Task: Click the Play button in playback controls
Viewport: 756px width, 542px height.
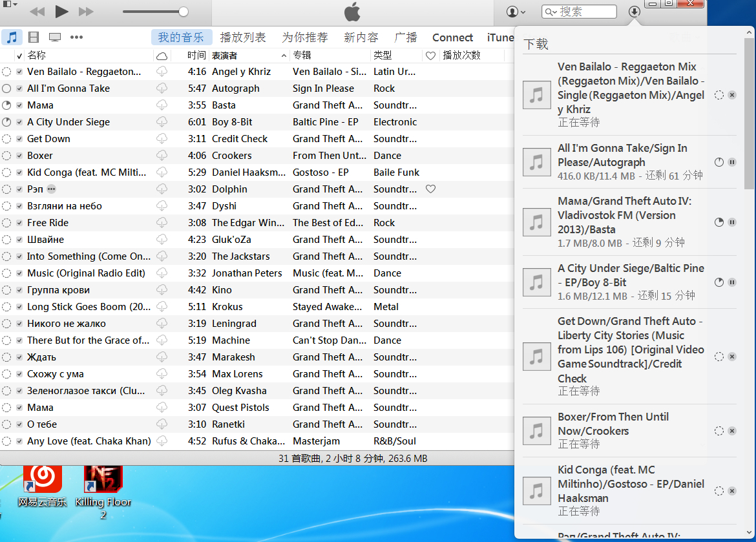Action: pos(61,11)
